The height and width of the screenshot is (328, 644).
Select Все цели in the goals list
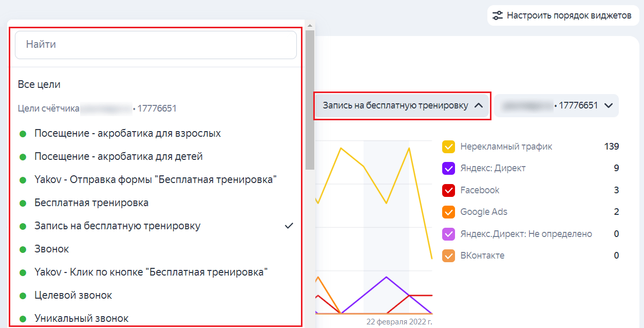(x=39, y=83)
